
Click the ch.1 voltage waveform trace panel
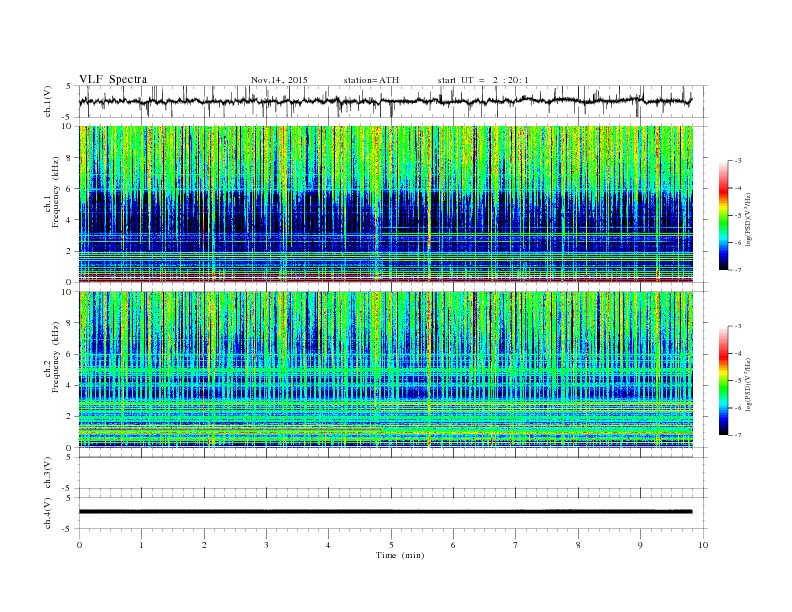[393, 101]
